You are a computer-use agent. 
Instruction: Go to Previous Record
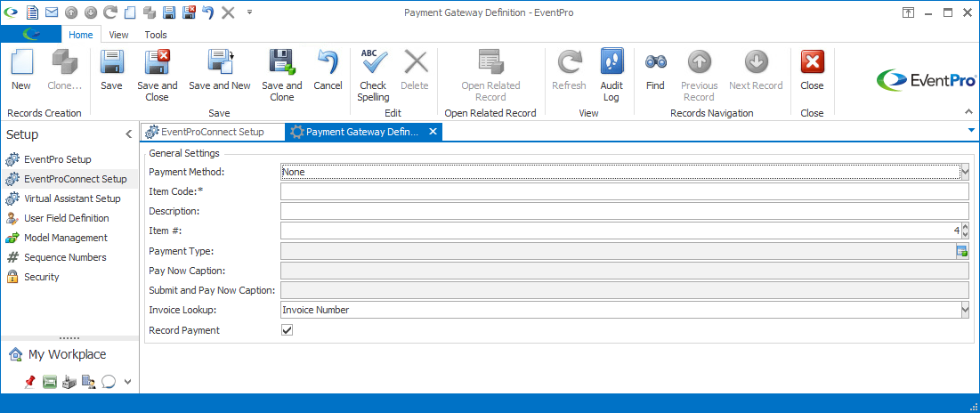point(700,75)
